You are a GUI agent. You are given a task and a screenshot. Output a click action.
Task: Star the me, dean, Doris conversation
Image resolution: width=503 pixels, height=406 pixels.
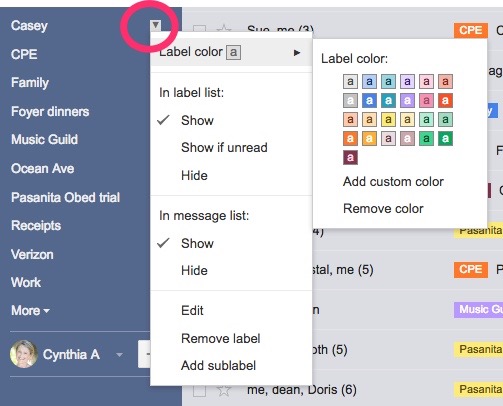pos(224,390)
